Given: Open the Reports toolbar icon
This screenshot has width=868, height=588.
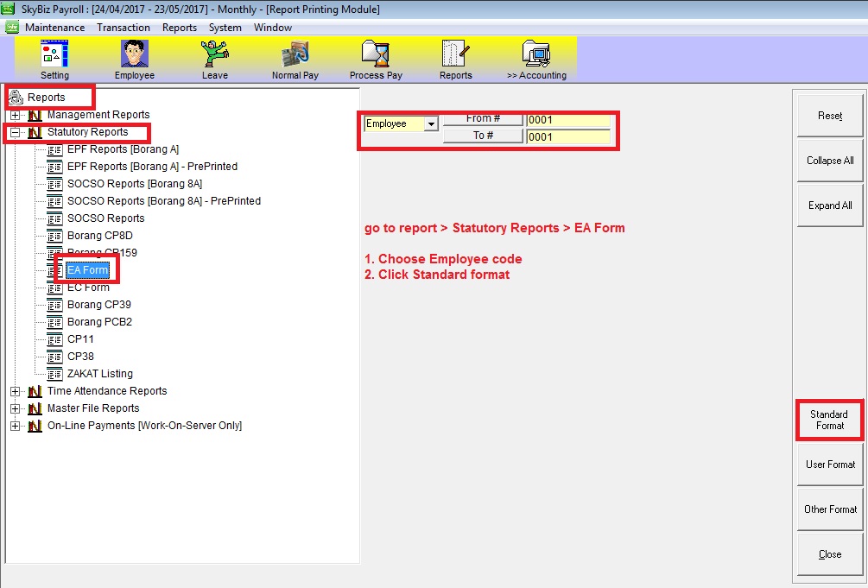Looking at the screenshot, I should click(x=455, y=55).
